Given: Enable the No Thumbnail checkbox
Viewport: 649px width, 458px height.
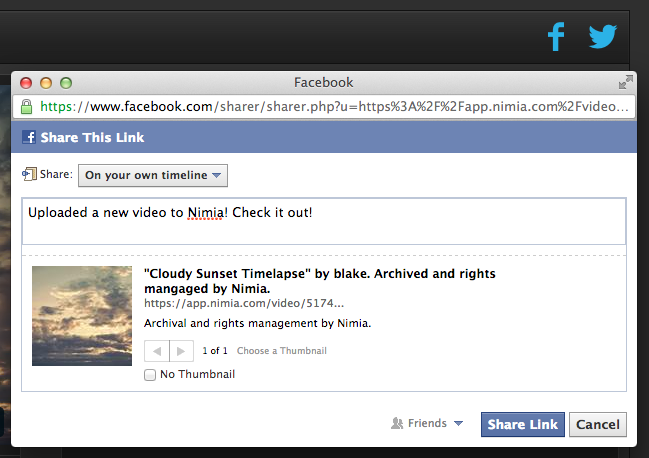Looking at the screenshot, I should (150, 375).
